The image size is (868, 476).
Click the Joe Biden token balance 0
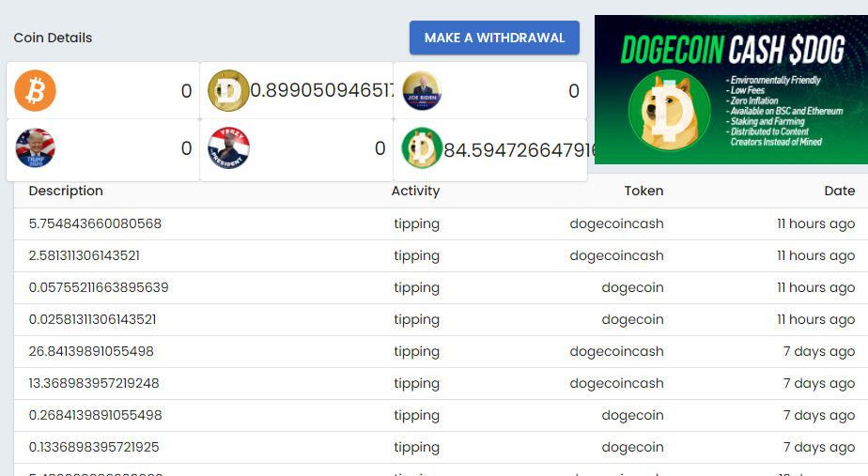click(574, 91)
